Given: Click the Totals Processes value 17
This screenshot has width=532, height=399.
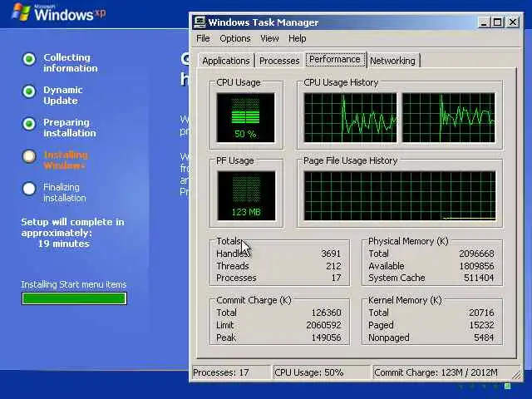Looking at the screenshot, I should click(336, 278).
